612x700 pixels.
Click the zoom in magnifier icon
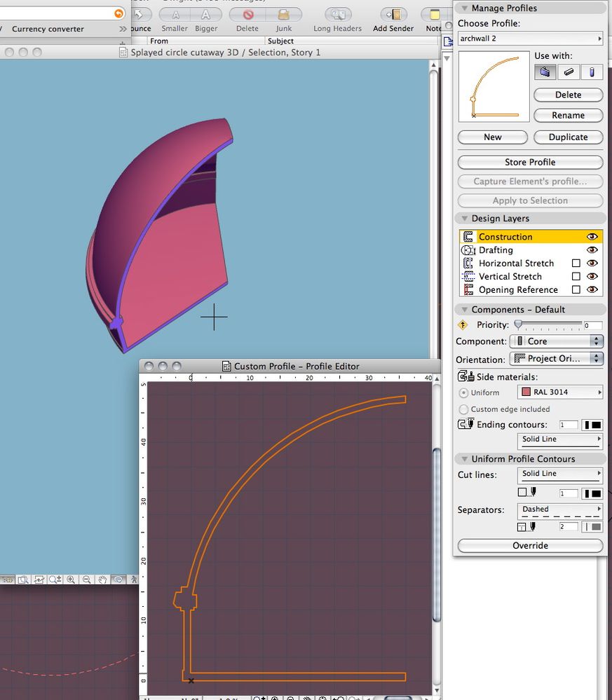point(71,580)
